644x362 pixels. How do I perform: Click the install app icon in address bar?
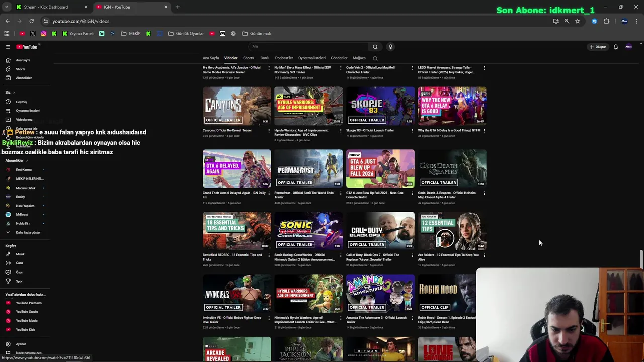tap(555, 21)
